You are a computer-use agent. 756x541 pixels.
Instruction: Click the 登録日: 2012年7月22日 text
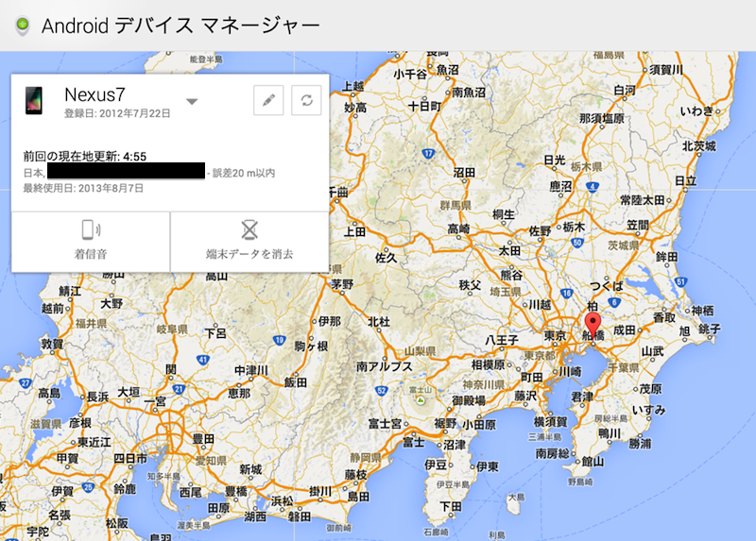pos(117,113)
